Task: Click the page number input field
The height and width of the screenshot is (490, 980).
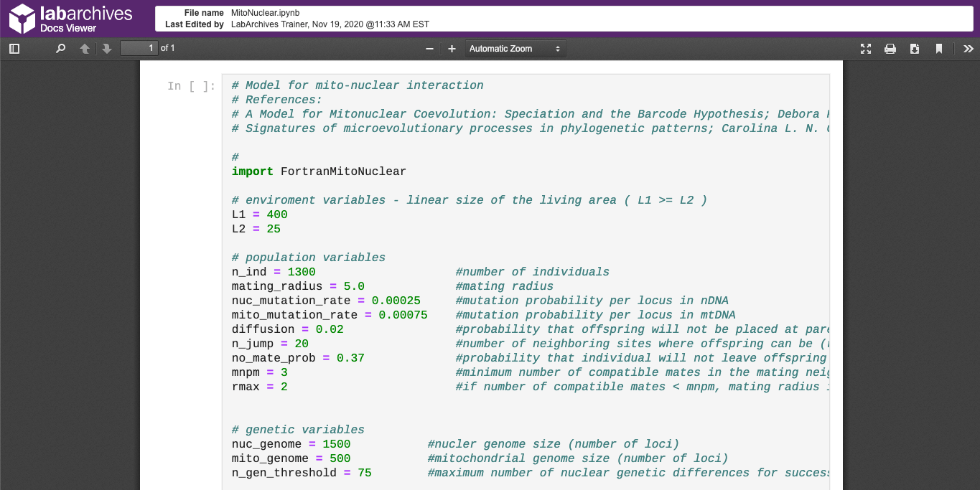Action: pos(139,48)
